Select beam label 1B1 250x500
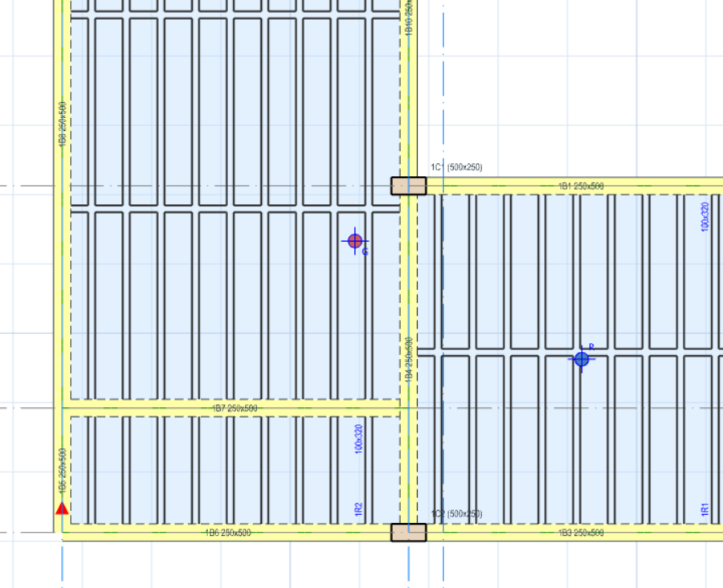The height and width of the screenshot is (588, 723). tap(581, 186)
